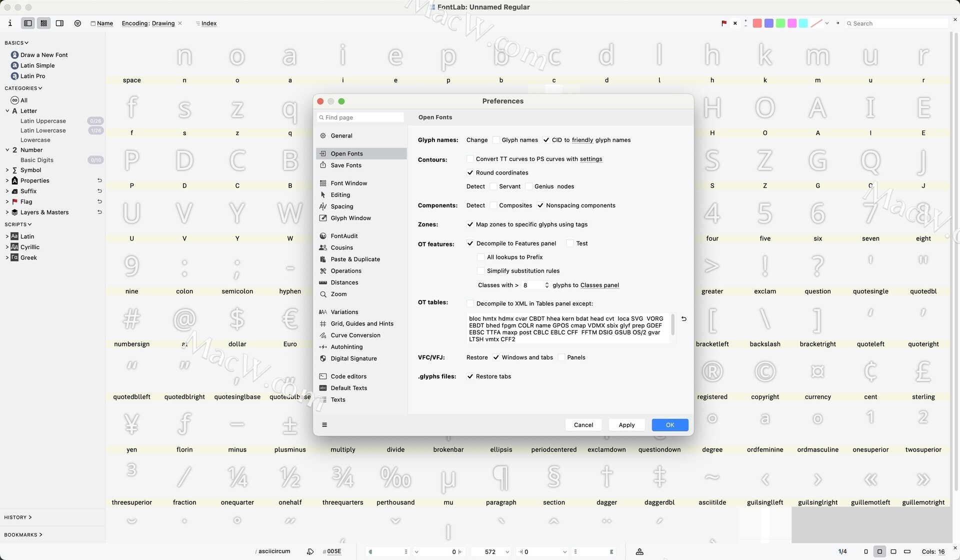Click the Autohinting icon
Image resolution: width=960 pixels, height=560 pixels.
323,346
